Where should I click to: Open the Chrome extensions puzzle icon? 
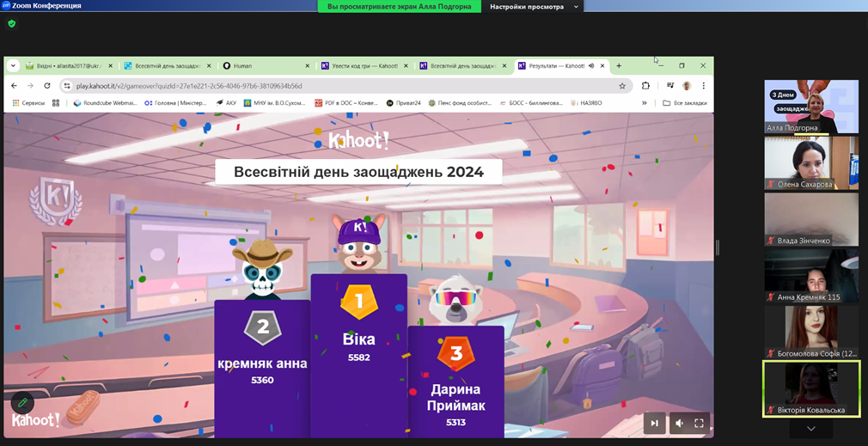(645, 86)
